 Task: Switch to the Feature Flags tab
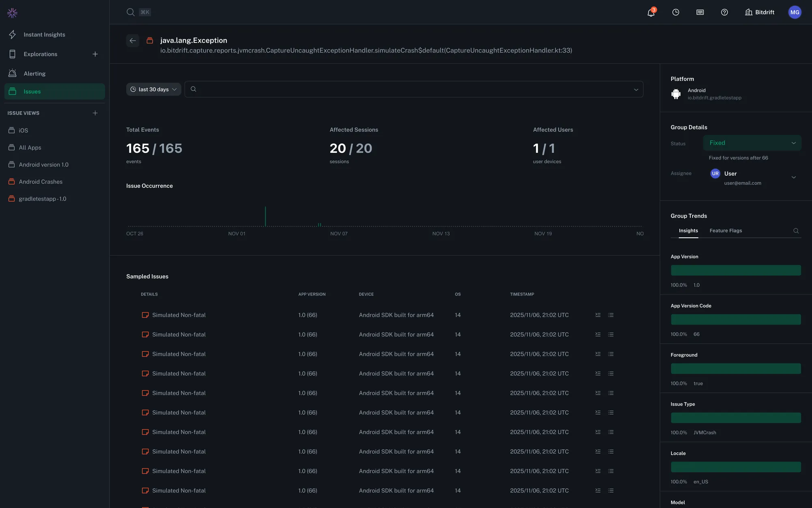coord(726,231)
